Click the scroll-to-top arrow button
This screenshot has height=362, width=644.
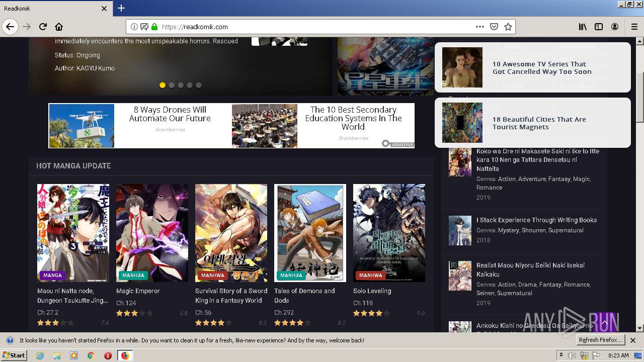[x=604, y=323]
